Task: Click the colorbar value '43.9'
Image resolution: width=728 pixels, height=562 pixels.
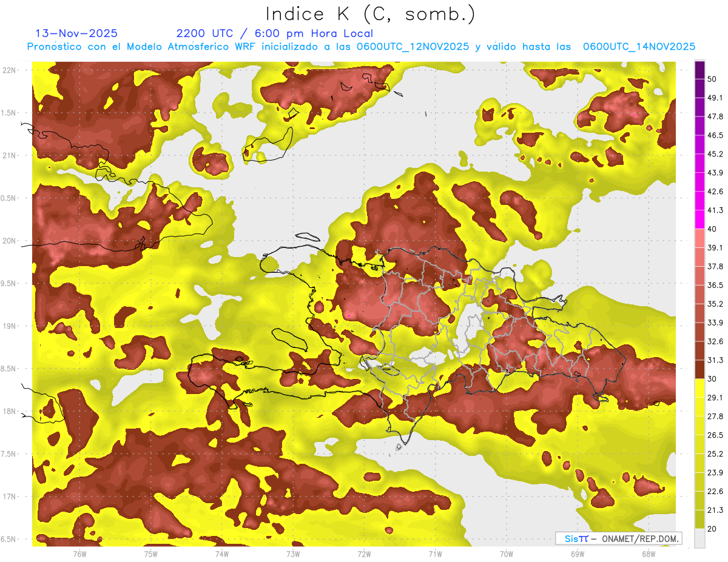Action: pyautogui.click(x=715, y=173)
